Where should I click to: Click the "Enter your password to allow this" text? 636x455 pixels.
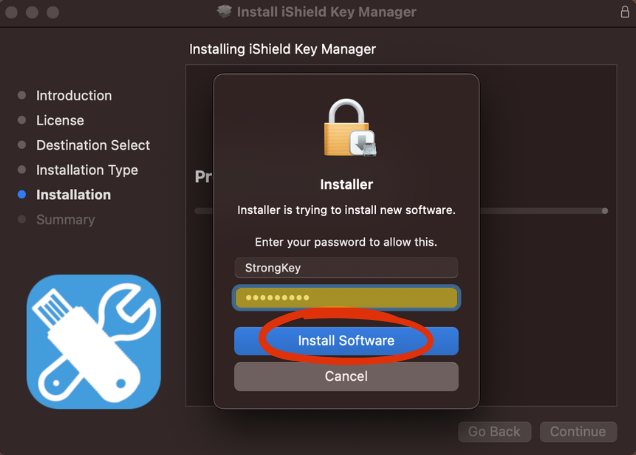346,242
